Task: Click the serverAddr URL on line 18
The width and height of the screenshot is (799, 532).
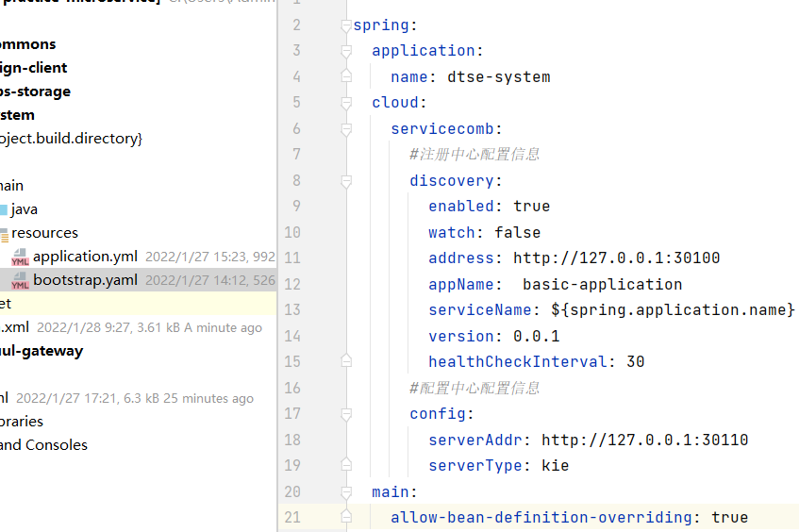Action: (x=644, y=440)
